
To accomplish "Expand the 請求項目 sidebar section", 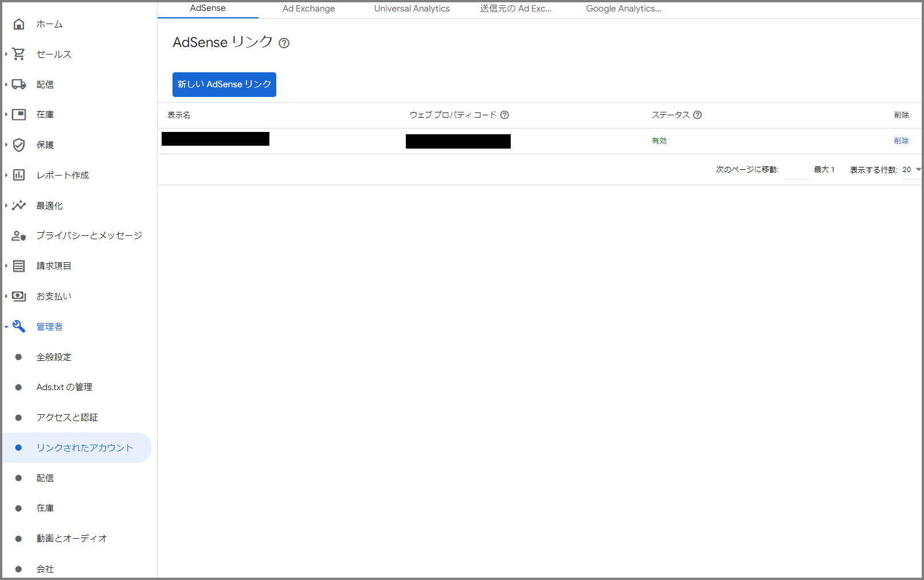I will pos(6,266).
